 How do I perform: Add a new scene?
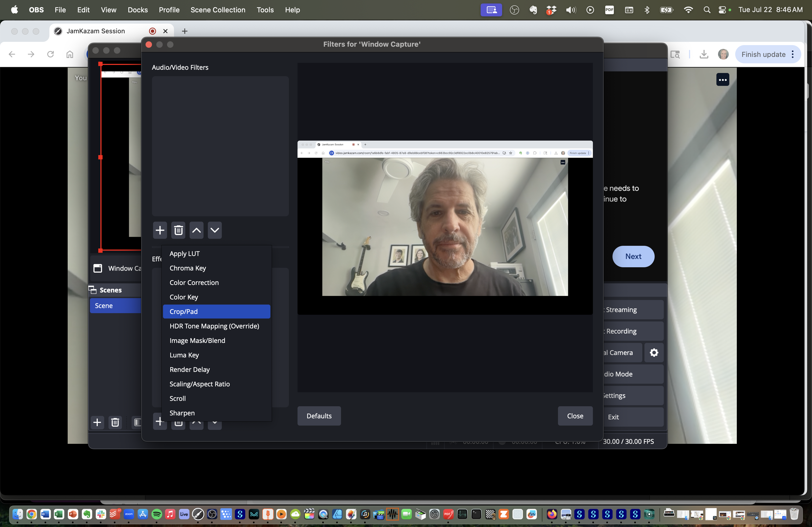[97, 422]
